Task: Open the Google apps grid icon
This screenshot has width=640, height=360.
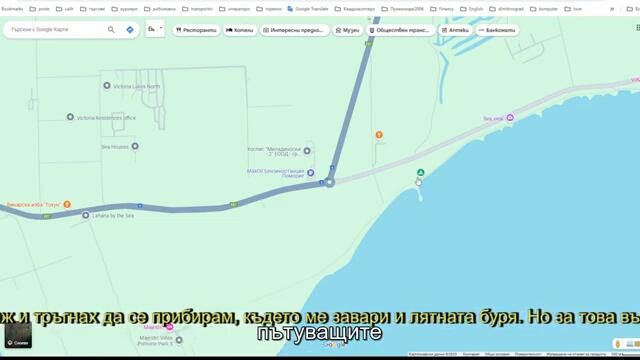Action: pyautogui.click(x=638, y=28)
